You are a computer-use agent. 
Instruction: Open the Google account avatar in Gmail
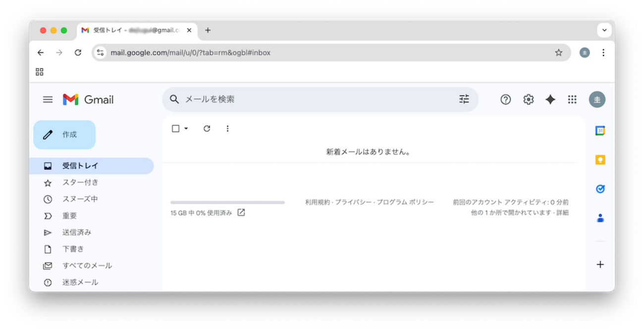tap(597, 100)
